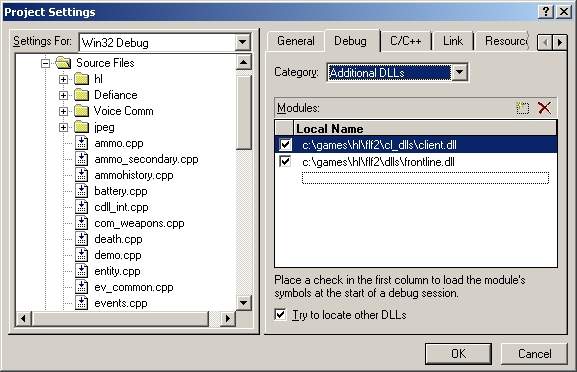This screenshot has height=372, width=577.
Task: Click the empty new module entry field
Action: [425, 178]
